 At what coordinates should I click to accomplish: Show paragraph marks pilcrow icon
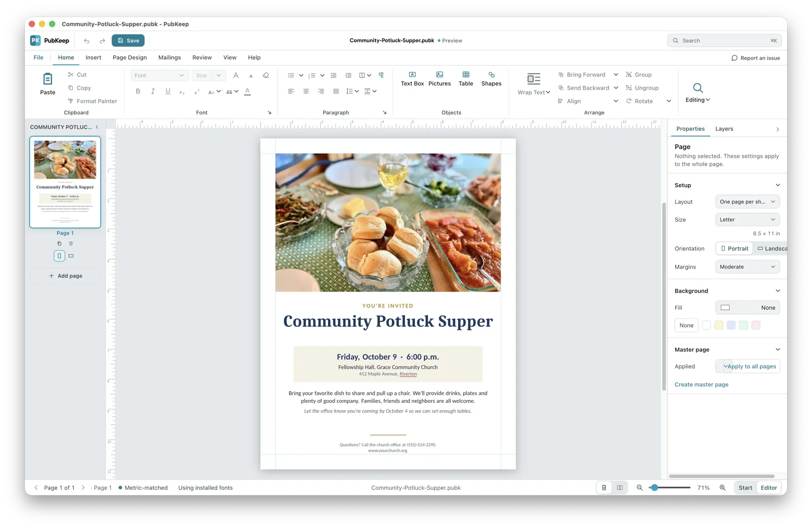[x=381, y=75]
